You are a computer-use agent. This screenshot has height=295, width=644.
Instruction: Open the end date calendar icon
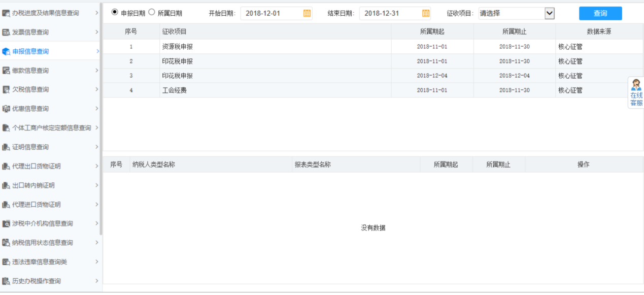tap(426, 13)
